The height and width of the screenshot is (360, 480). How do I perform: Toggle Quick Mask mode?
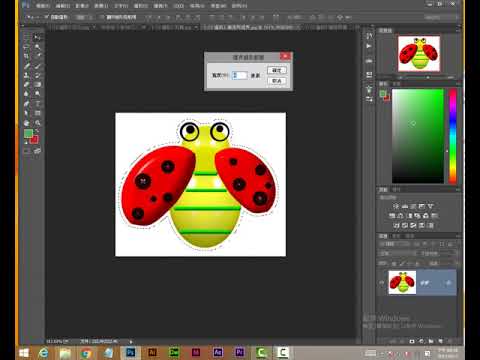pyautogui.click(x=27, y=151)
